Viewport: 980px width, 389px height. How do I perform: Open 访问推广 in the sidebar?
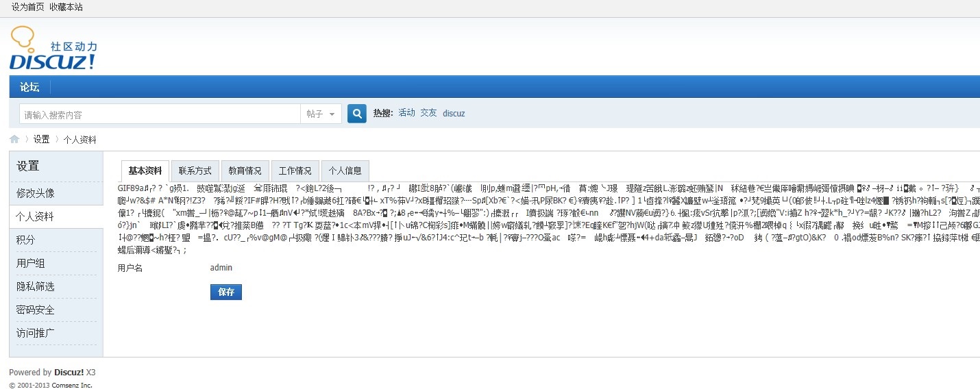36,333
